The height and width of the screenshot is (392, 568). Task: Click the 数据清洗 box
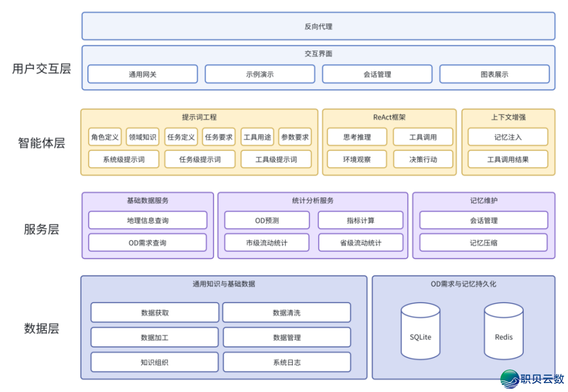(287, 312)
